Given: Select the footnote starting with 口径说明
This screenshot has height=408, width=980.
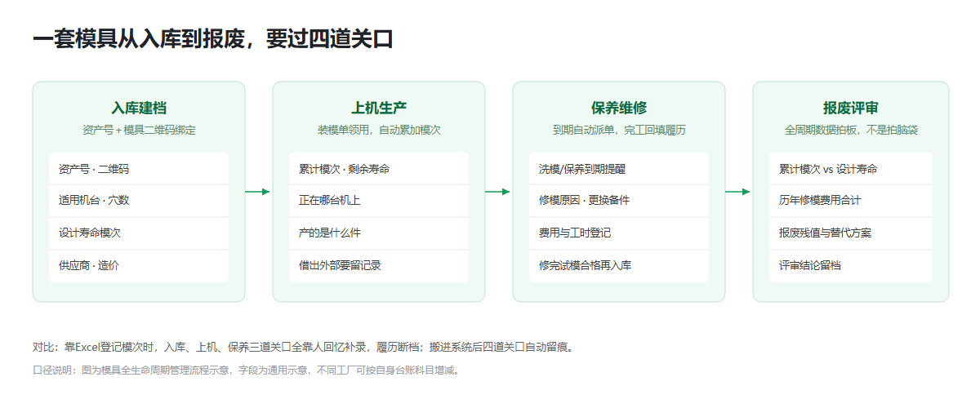Looking at the screenshot, I should pyautogui.click(x=247, y=370).
